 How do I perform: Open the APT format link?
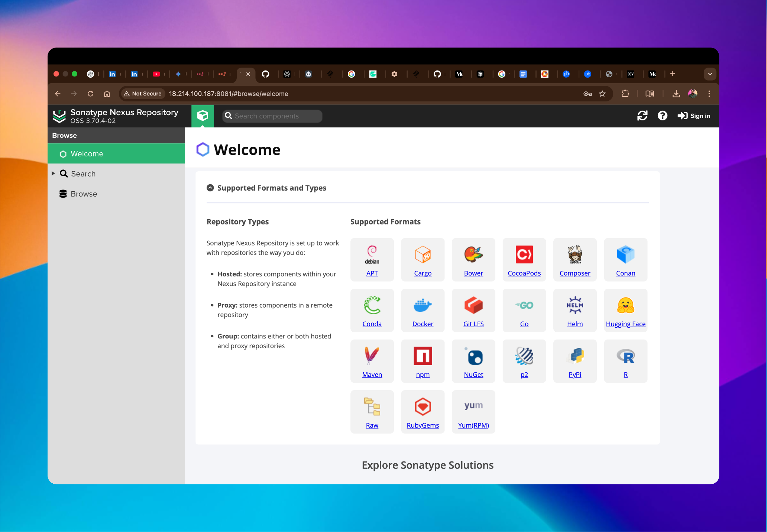pos(372,273)
